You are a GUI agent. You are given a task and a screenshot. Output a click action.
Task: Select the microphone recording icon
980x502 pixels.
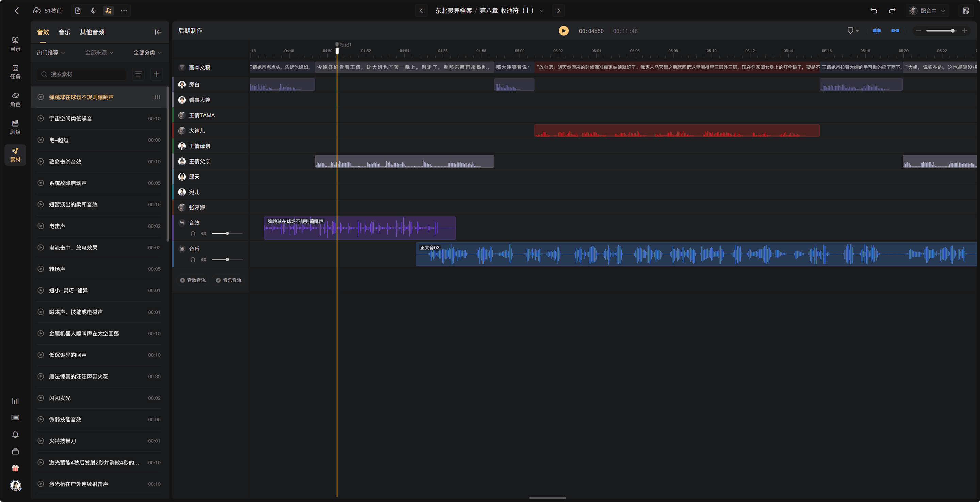(93, 11)
